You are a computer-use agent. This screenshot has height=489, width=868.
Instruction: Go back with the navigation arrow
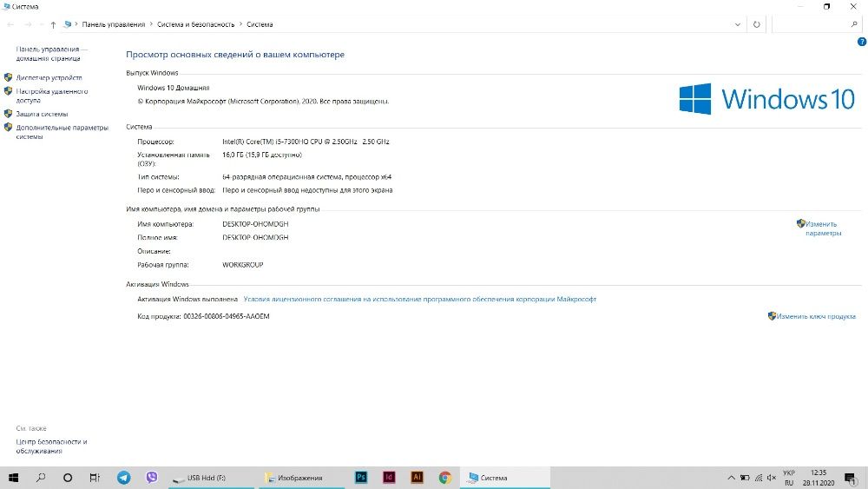(10, 24)
